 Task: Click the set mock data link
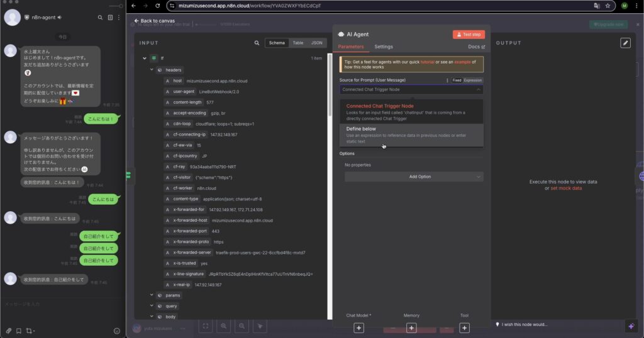click(566, 188)
